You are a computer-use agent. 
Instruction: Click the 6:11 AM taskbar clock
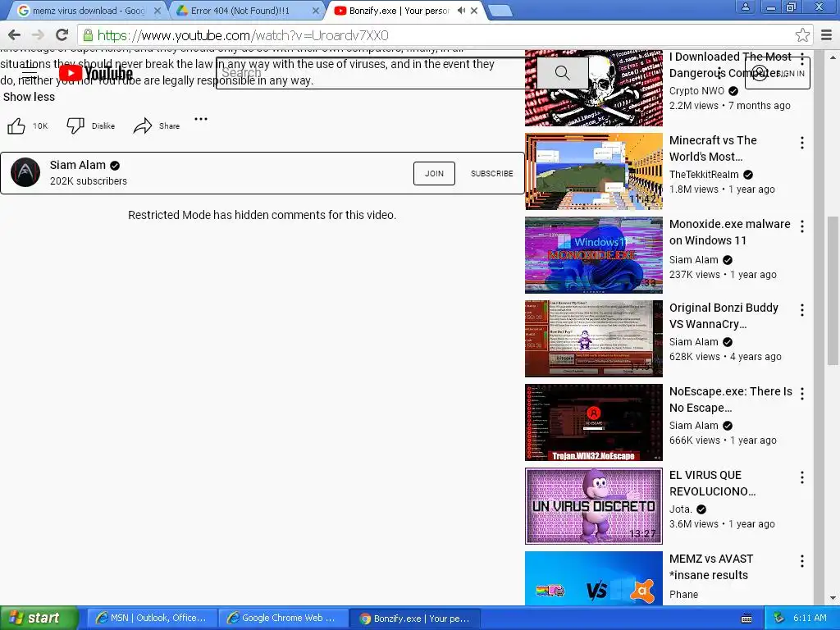pyautogui.click(x=810, y=619)
